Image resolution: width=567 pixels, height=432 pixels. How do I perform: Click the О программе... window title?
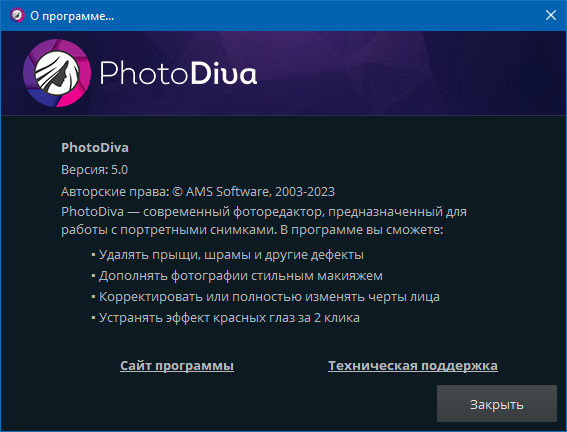tap(72, 16)
